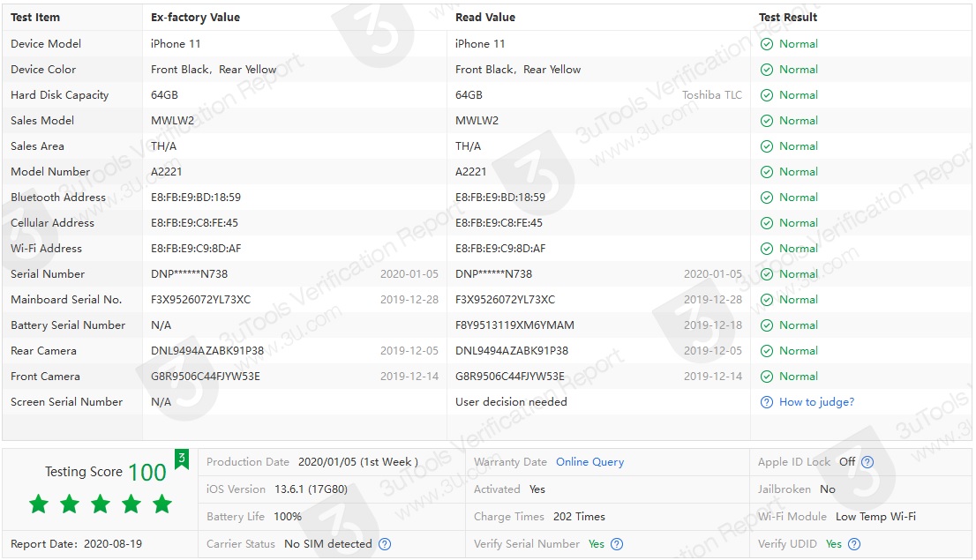Image resolution: width=976 pixels, height=560 pixels.
Task: Click help icon next to Apple ID Lock
Action: (867, 462)
